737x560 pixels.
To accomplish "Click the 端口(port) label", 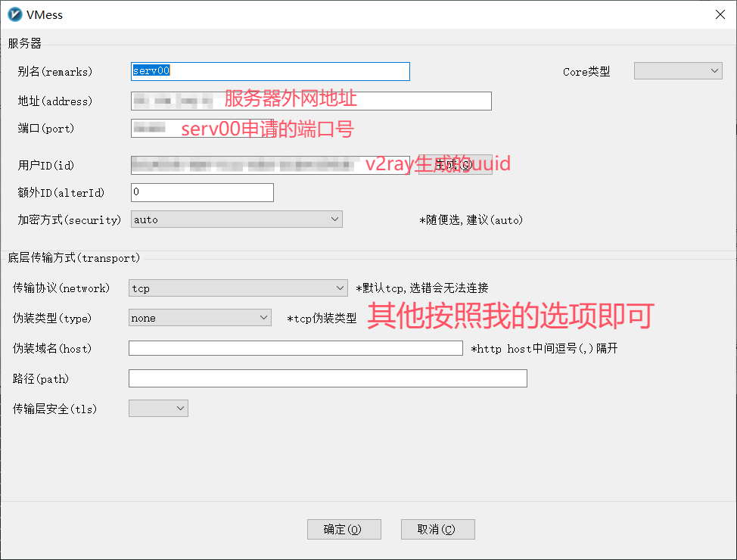I will [x=46, y=129].
